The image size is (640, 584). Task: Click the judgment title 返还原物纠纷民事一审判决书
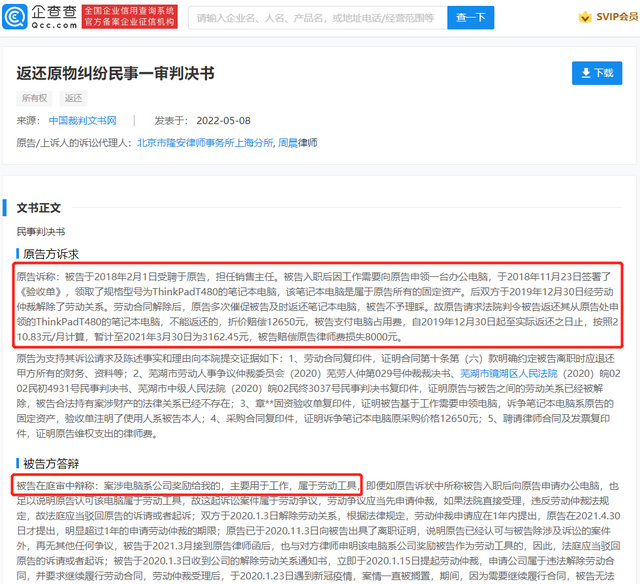(x=115, y=74)
